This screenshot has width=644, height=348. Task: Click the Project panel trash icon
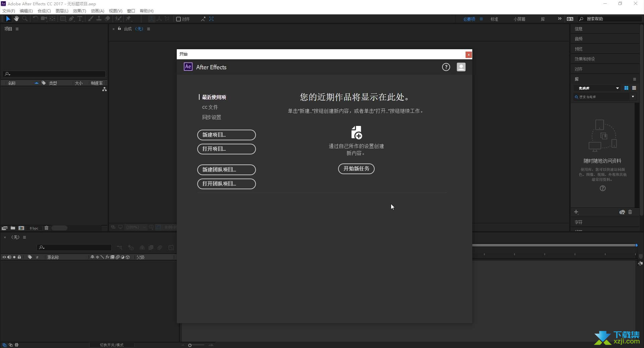pyautogui.click(x=47, y=228)
